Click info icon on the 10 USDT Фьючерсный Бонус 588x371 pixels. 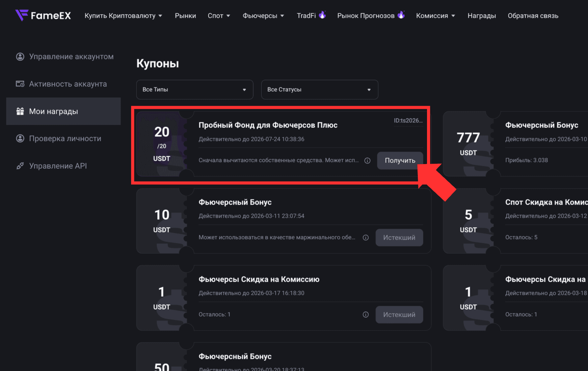[x=366, y=238]
